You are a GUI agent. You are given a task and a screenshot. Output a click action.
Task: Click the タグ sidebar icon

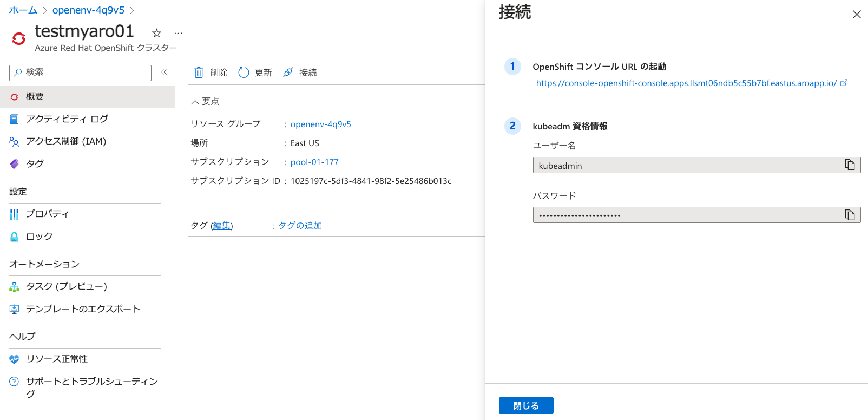click(15, 164)
